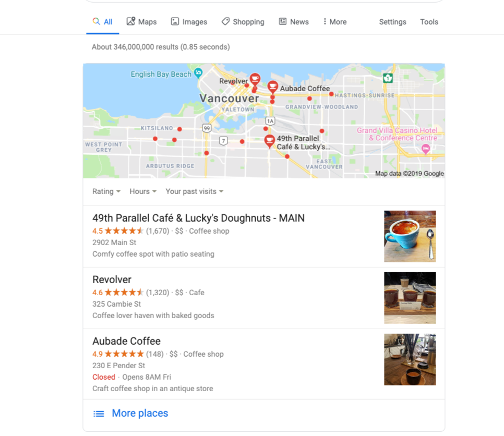Screen dimensions: 504x436
Task: Open the News tab
Action: click(294, 22)
